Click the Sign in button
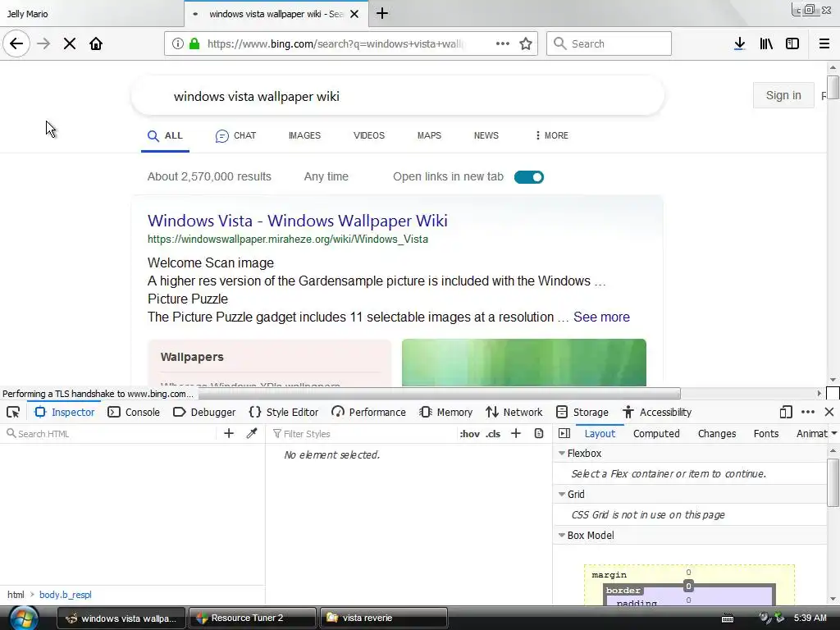Image resolution: width=840 pixels, height=630 pixels. [783, 95]
